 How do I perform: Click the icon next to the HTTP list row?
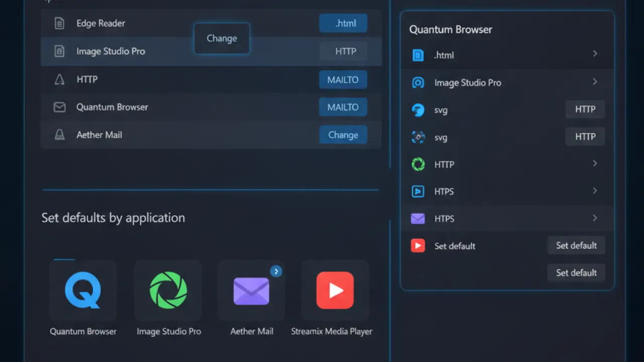59,79
